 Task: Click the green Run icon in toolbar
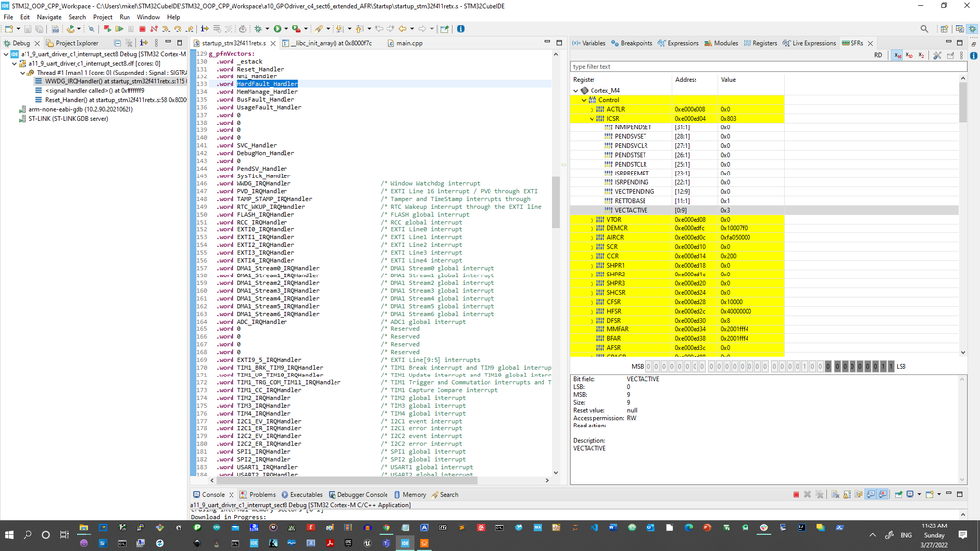277,28
